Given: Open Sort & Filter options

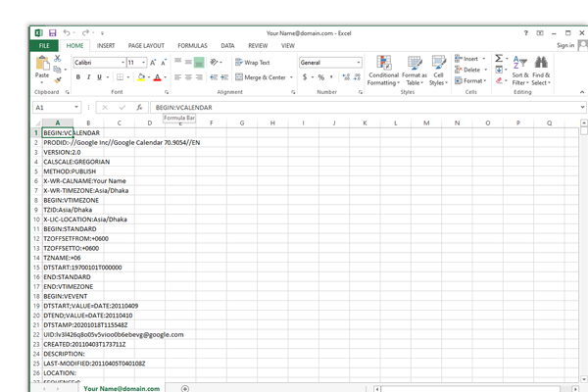Looking at the screenshot, I should tap(520, 71).
